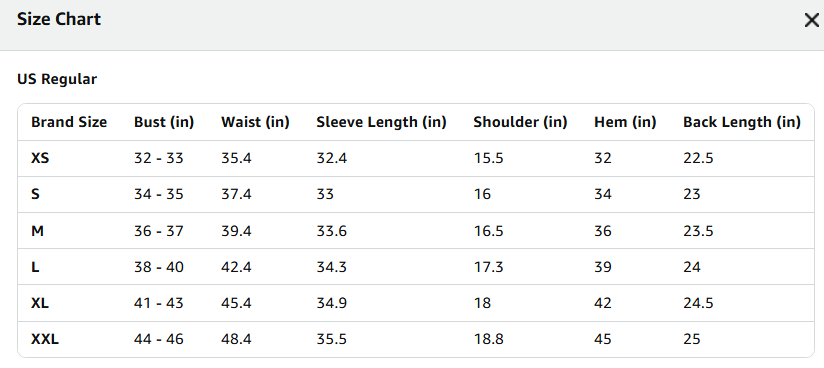This screenshot has height=368, width=824.
Task: Click the 33.6 sleeve length value
Action: click(x=332, y=231)
